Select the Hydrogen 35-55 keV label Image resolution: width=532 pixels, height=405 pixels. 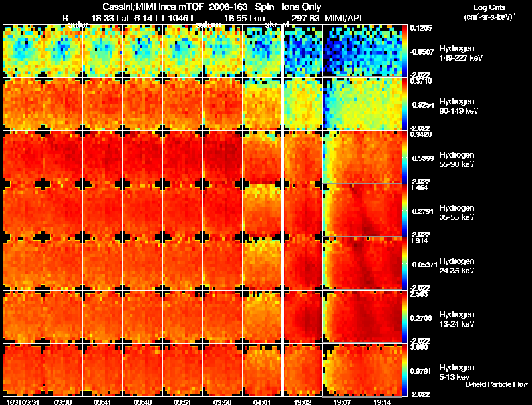point(457,212)
